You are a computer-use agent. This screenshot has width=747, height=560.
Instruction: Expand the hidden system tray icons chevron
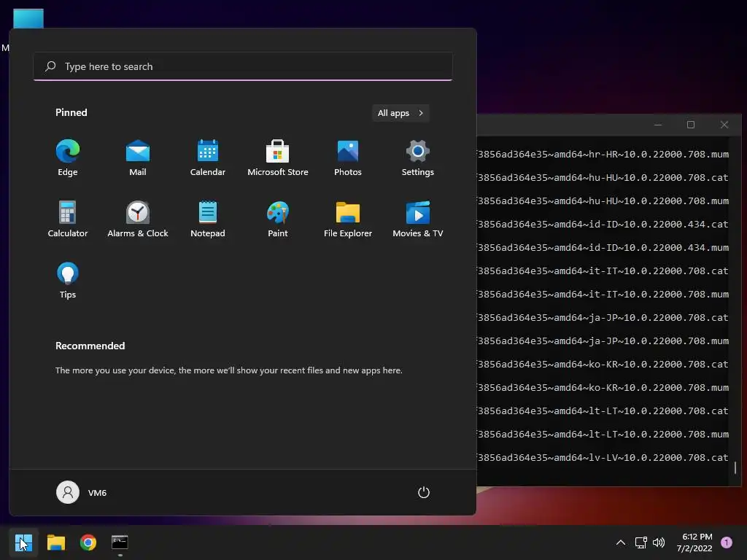[621, 542]
